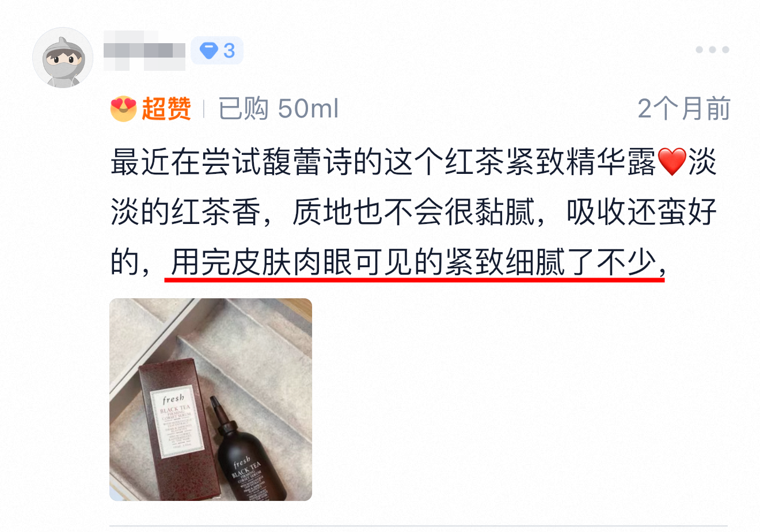The image size is (760, 532).
Task: Click the heart-eyes emoji rating icon
Action: [x=123, y=108]
